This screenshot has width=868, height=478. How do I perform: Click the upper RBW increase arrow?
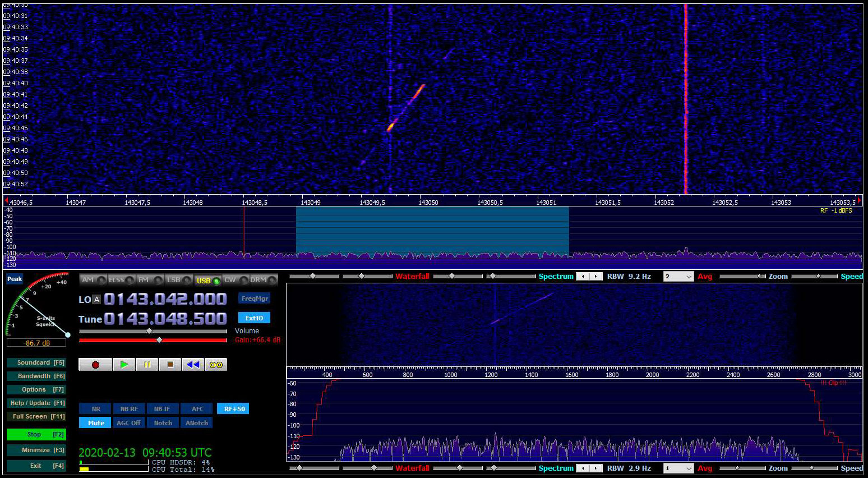coord(596,277)
